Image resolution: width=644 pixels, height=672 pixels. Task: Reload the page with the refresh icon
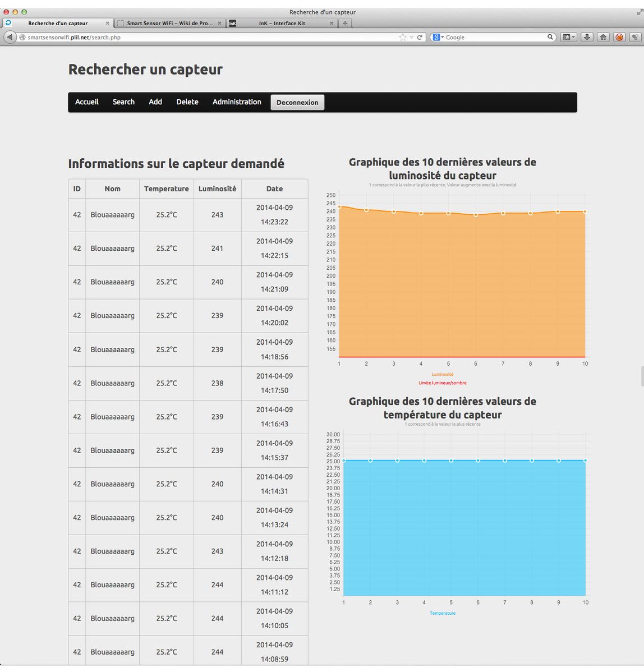(420, 38)
